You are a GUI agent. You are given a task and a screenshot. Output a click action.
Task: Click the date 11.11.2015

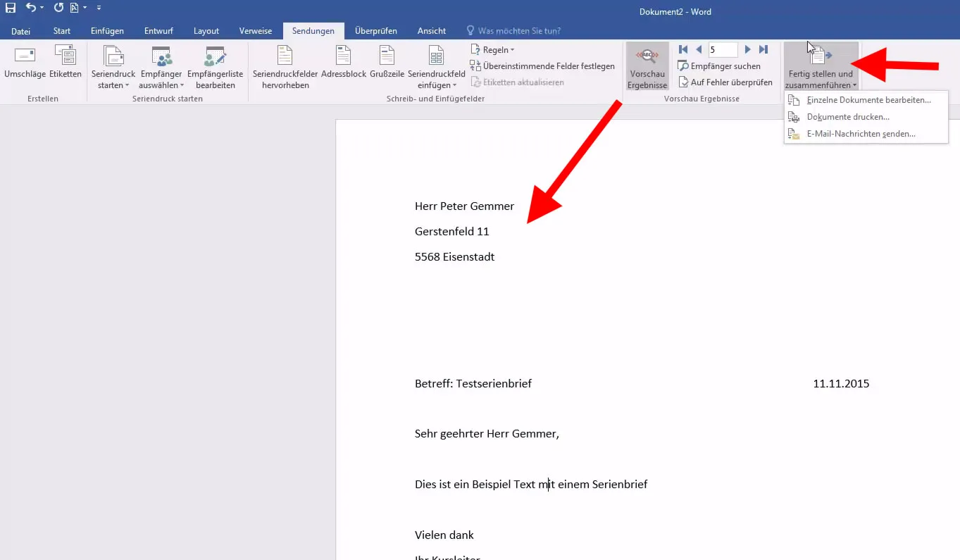[841, 384]
